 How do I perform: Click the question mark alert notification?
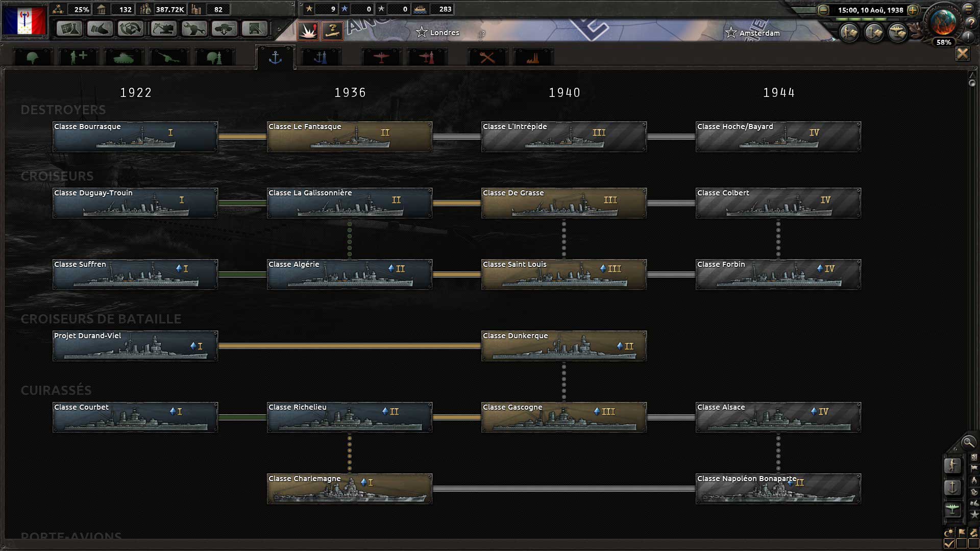[x=332, y=31]
